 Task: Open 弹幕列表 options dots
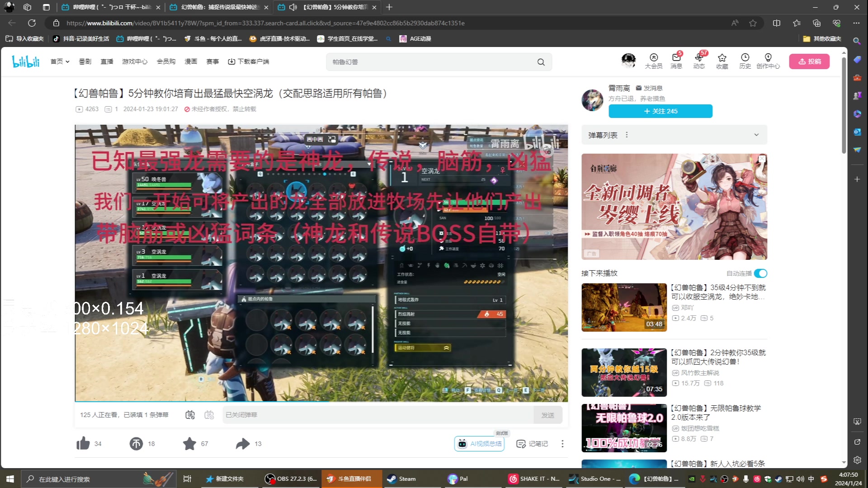(x=627, y=135)
